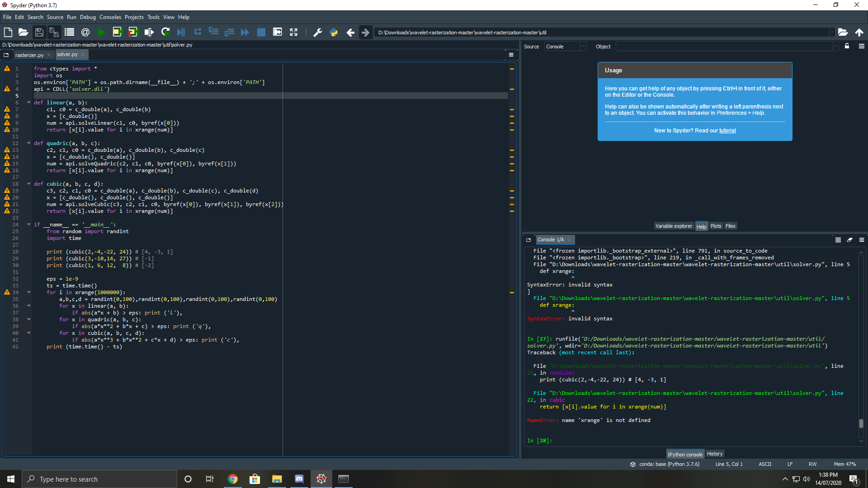Switch to the rasterizer.py tab
The height and width of the screenshot is (488, 868).
tap(29, 55)
